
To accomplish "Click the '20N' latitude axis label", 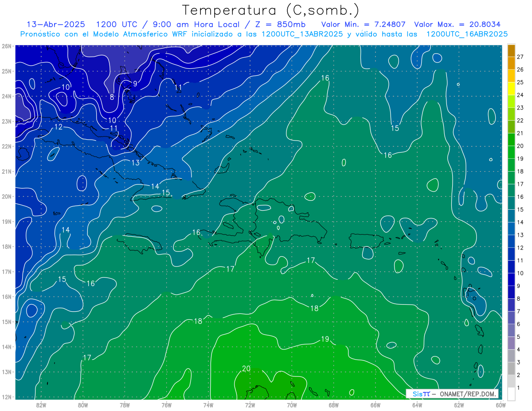I will 6,196.
